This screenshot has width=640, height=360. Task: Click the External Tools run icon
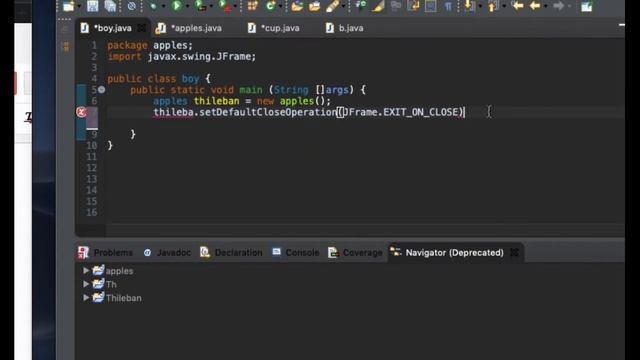[224, 6]
